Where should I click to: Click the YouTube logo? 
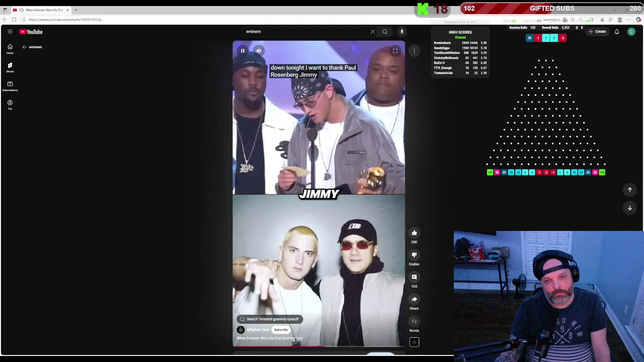tap(31, 32)
